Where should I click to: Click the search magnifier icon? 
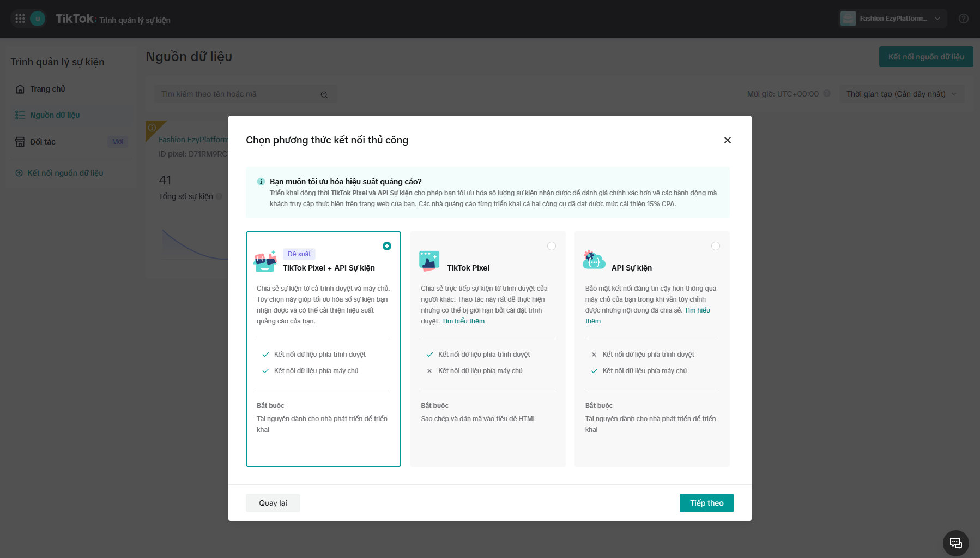(x=324, y=94)
